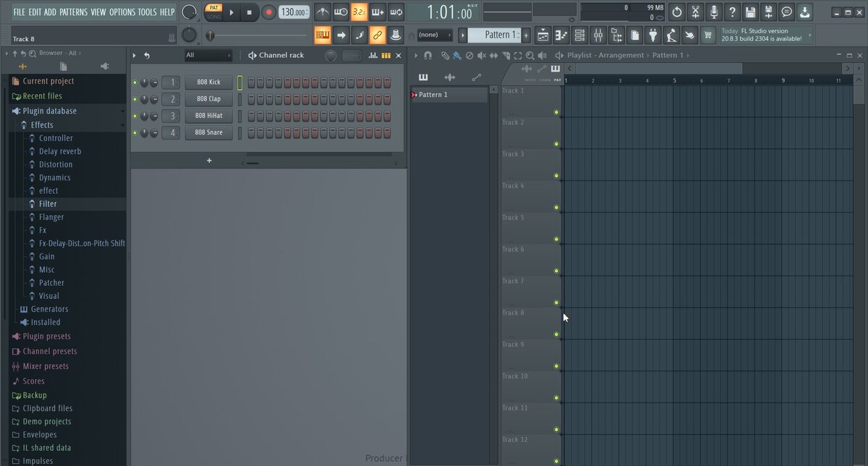The height and width of the screenshot is (466, 868).
Task: Open the Pattern selector dropdown arrow
Action: 463,35
